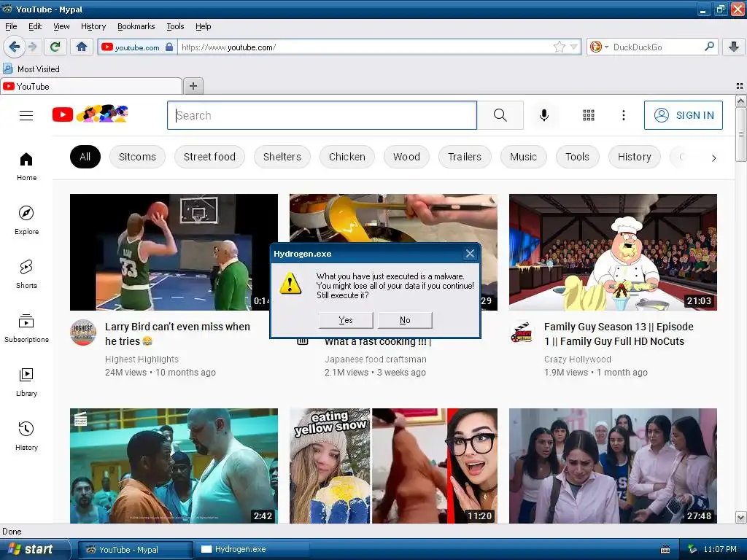The width and height of the screenshot is (747, 560).
Task: Bookmark this page with the star icon
Action: (560, 47)
